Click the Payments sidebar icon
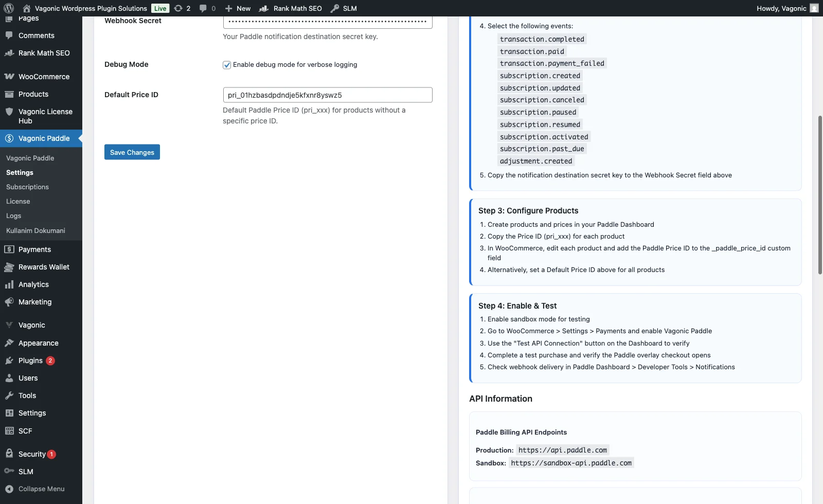Viewport: 823px width, 504px height. 9,249
